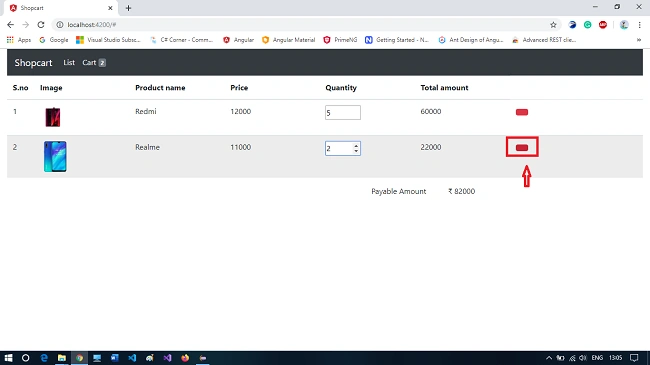The image size is (650, 365).
Task: Open the List page from the navbar
Action: (x=69, y=63)
